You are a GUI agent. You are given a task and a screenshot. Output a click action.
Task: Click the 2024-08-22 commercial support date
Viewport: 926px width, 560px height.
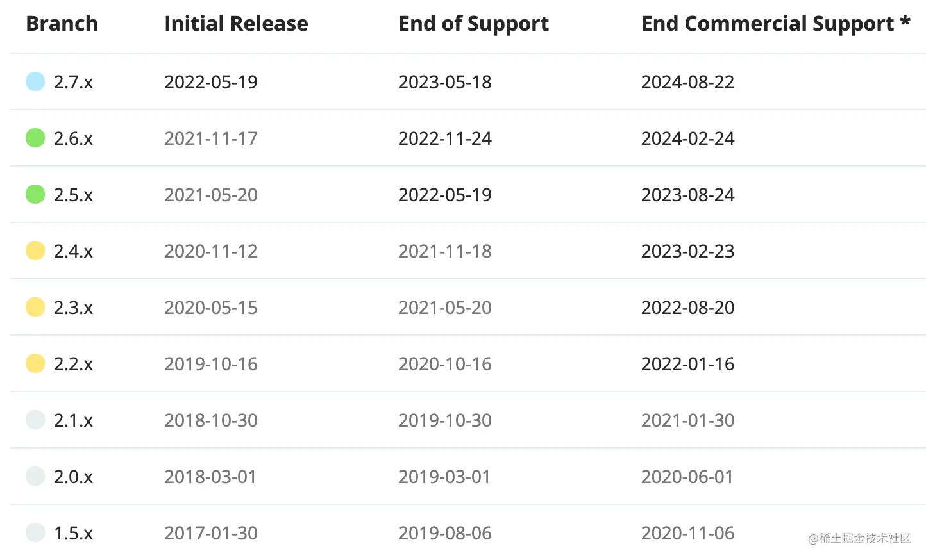tap(688, 82)
